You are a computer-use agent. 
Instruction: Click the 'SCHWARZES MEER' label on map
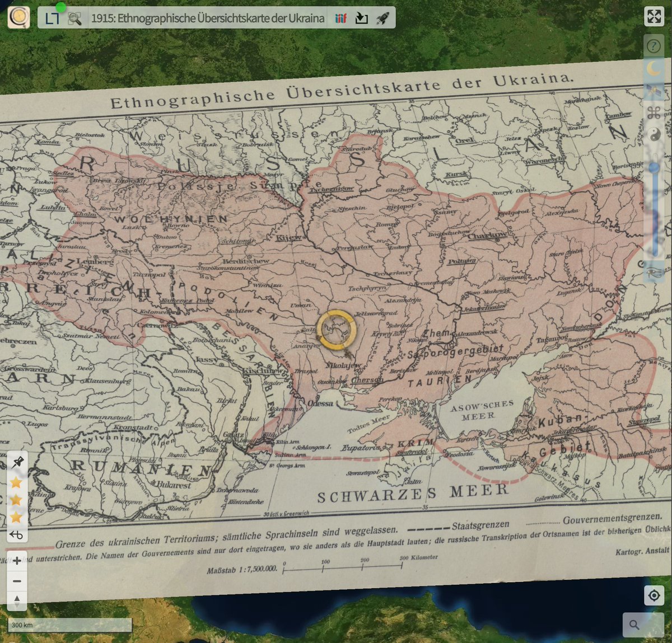(x=413, y=494)
